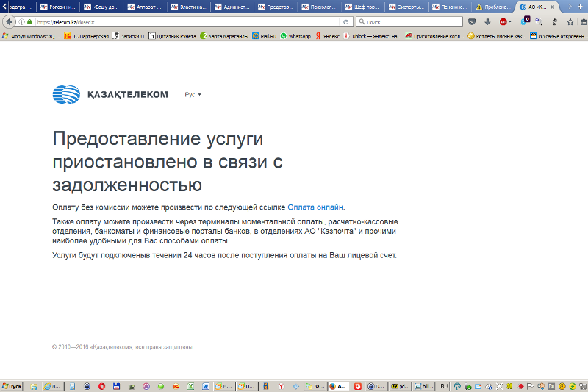The image size is (588, 392).
Task: Open the Adblock Plus dropdown arrow
Action: [x=512, y=22]
